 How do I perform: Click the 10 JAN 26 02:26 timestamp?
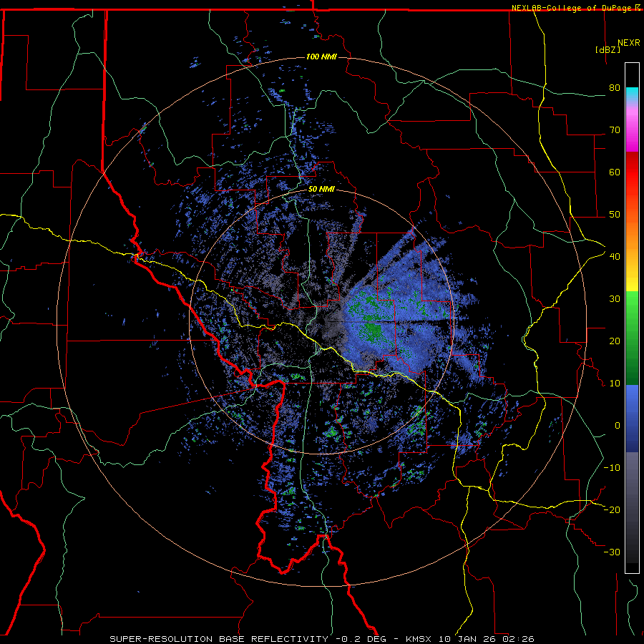pos(487,639)
